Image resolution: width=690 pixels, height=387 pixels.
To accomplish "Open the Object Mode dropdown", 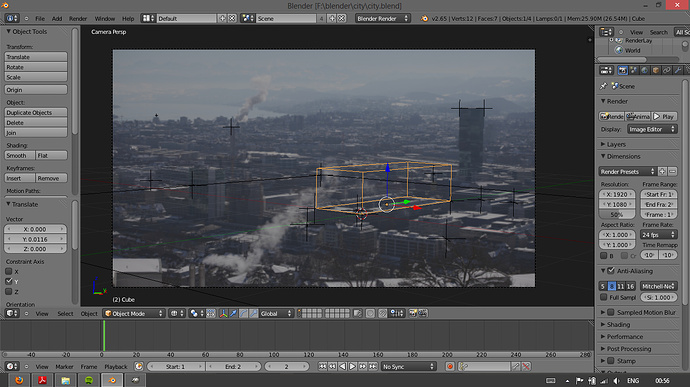I will [x=133, y=313].
